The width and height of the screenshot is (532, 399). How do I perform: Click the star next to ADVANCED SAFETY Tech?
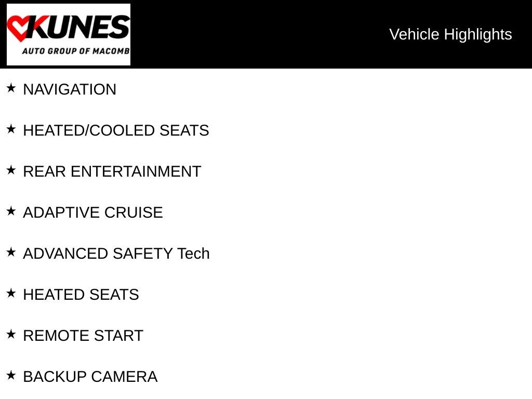11,252
